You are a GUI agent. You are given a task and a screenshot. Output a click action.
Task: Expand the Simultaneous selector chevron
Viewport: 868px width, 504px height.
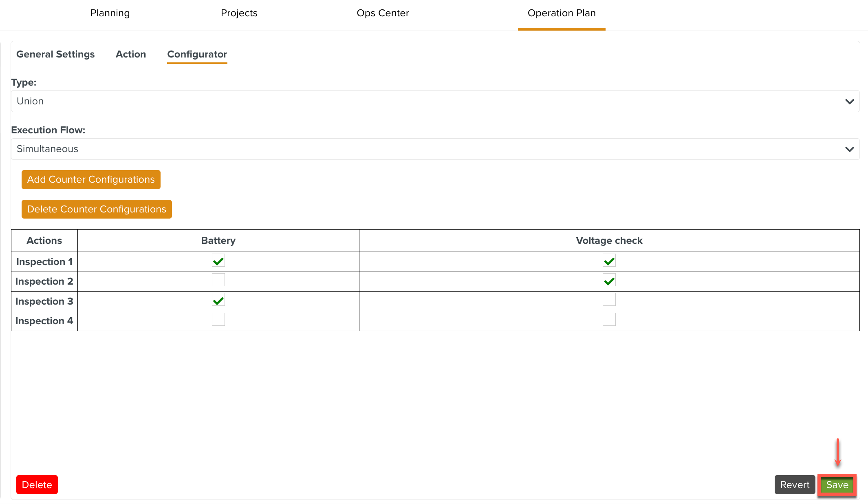tap(850, 149)
